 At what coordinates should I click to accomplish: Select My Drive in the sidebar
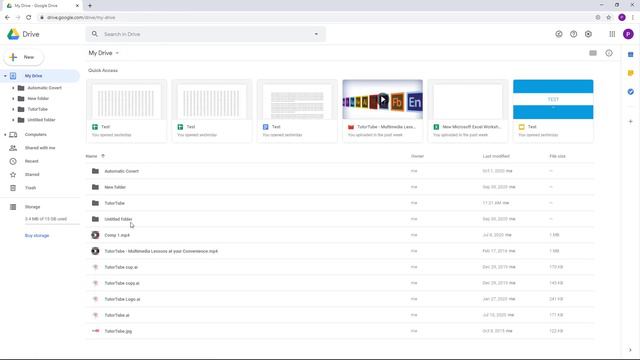(40, 76)
